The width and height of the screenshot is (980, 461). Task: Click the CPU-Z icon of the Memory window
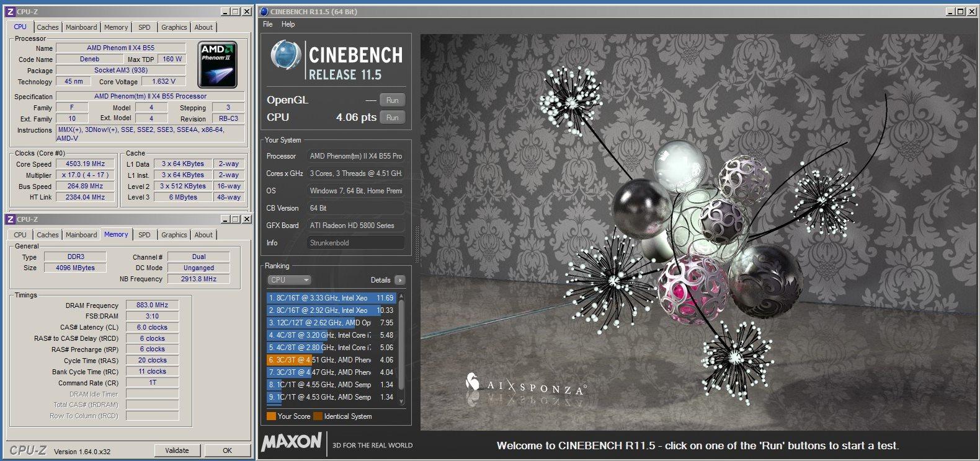10,219
